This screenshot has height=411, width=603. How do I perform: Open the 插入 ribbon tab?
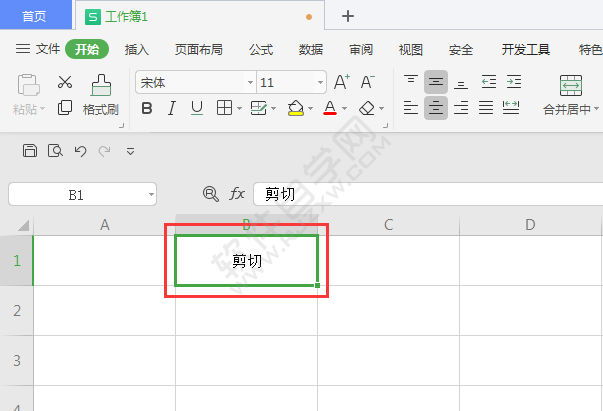coord(136,49)
